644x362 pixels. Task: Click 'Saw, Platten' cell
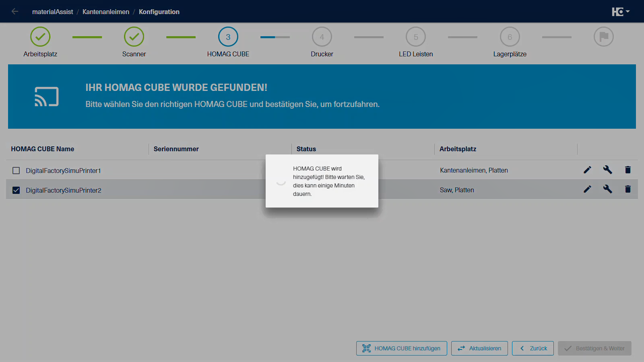[x=457, y=190]
